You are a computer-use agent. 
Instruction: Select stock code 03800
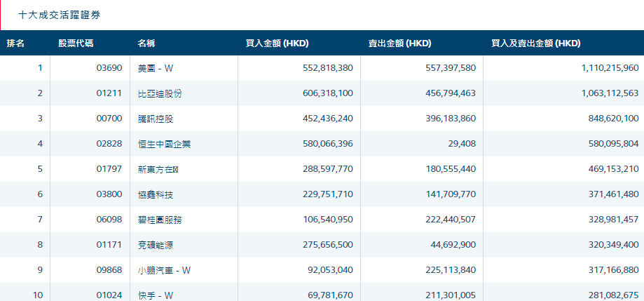click(109, 194)
